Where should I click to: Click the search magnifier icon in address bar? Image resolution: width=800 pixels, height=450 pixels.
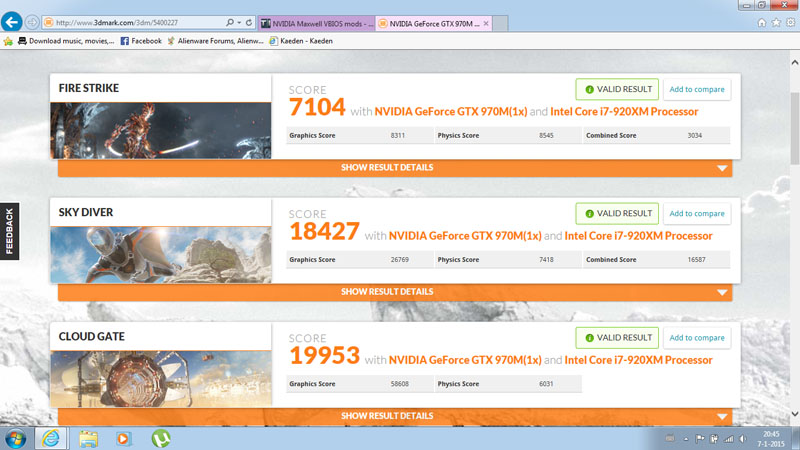(230, 22)
